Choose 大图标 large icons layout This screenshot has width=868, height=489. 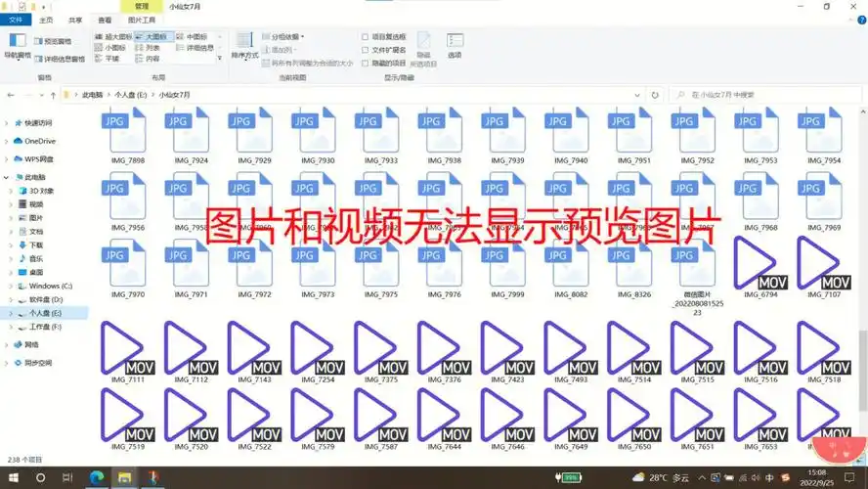pos(153,36)
